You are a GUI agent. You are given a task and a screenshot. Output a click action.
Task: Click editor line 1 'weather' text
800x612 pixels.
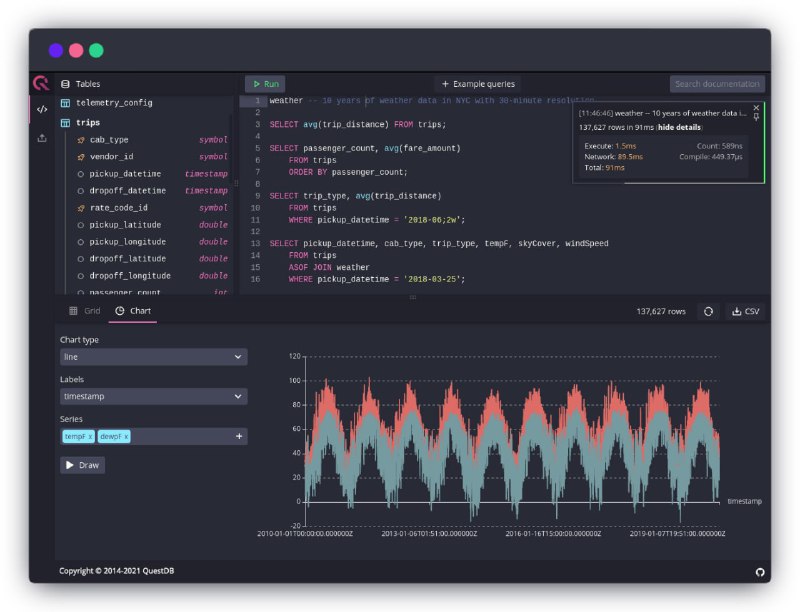pyautogui.click(x=286, y=100)
